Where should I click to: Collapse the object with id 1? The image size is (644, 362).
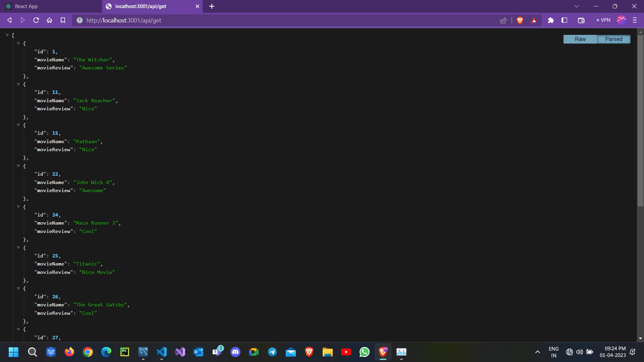tap(18, 43)
